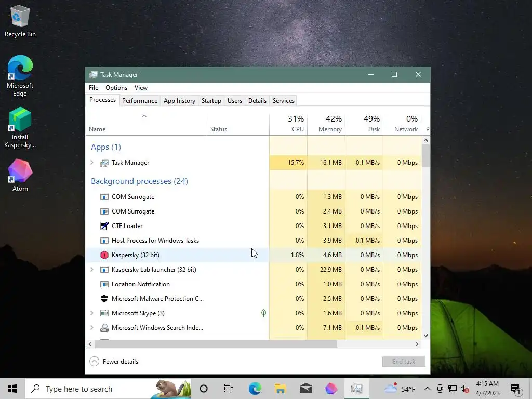Switch to the Details tab
Screen dimensions: 532x399
(x=257, y=101)
